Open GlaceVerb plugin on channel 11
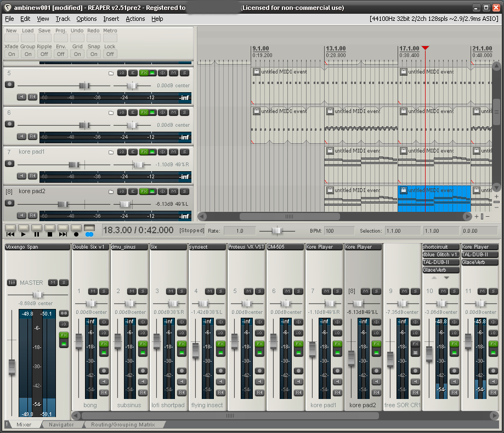This screenshot has height=433, width=504. pos(480,262)
